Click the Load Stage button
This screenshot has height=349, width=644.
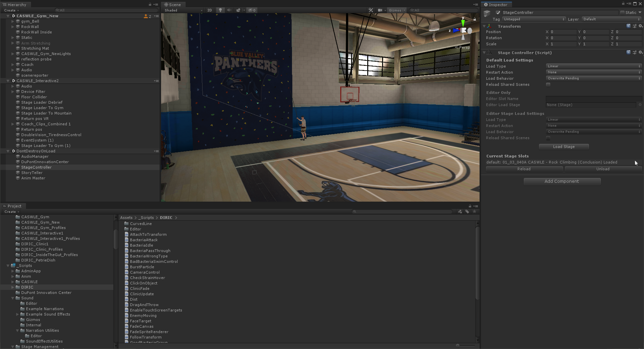(x=564, y=147)
